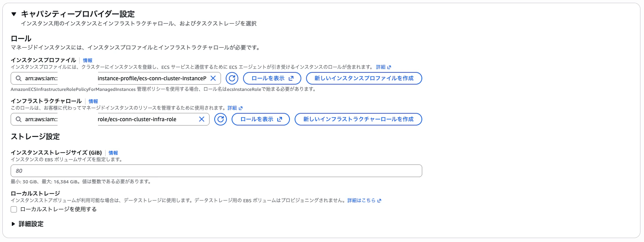Click the instance storage size input field
644x242 pixels.
click(216, 171)
